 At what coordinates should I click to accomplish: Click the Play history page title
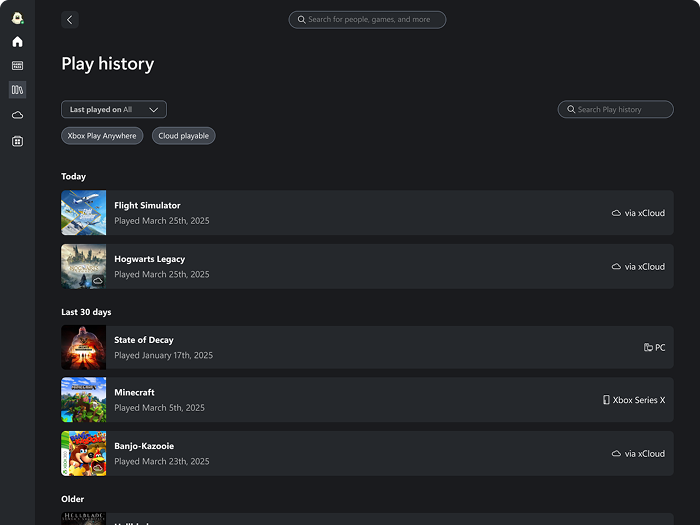pos(108,64)
